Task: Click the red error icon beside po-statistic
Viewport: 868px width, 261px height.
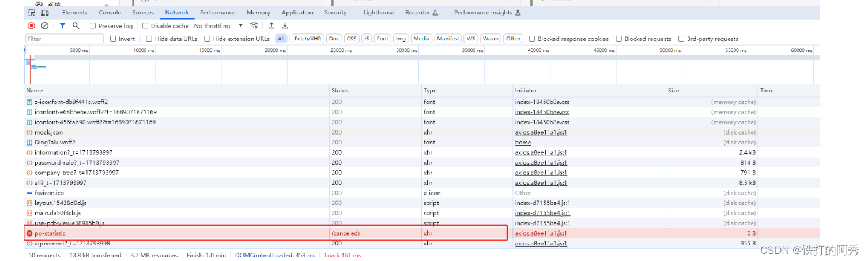Action: 29,233
